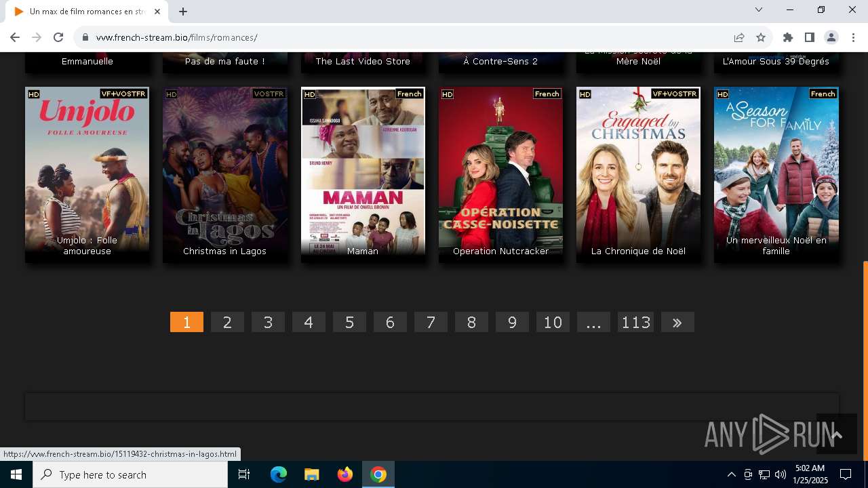Open the Emmanuelle title link
The image size is (868, 488).
[87, 61]
